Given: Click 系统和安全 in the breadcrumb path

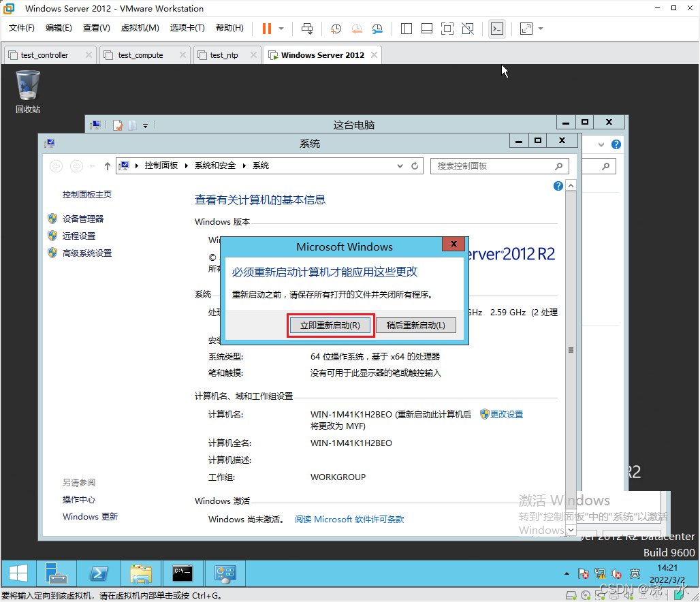Looking at the screenshot, I should point(214,165).
